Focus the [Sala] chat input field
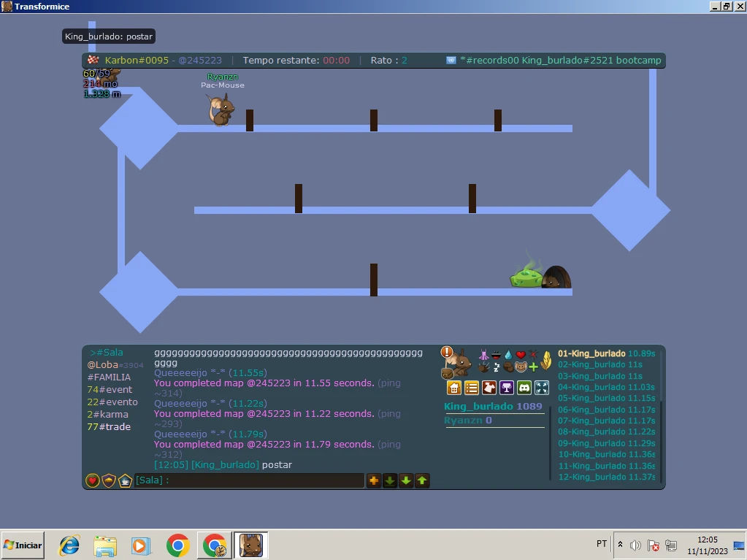The image size is (747, 560). [x=249, y=480]
